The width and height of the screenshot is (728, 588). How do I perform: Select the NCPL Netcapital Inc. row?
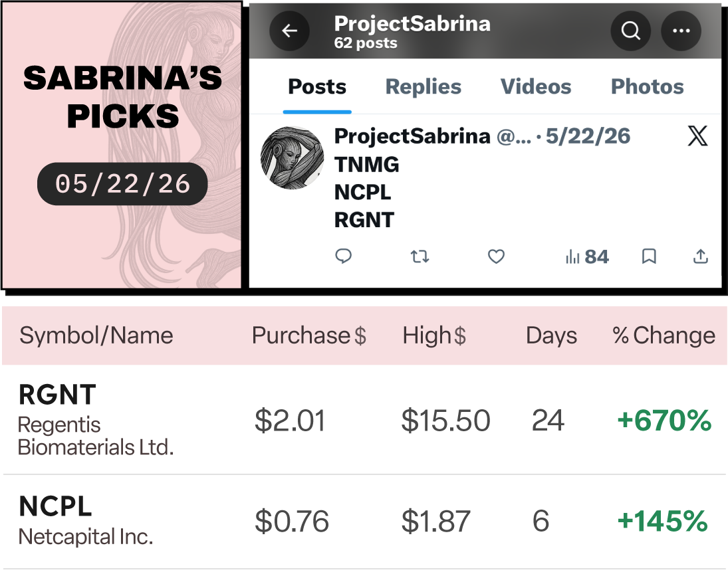(364, 521)
